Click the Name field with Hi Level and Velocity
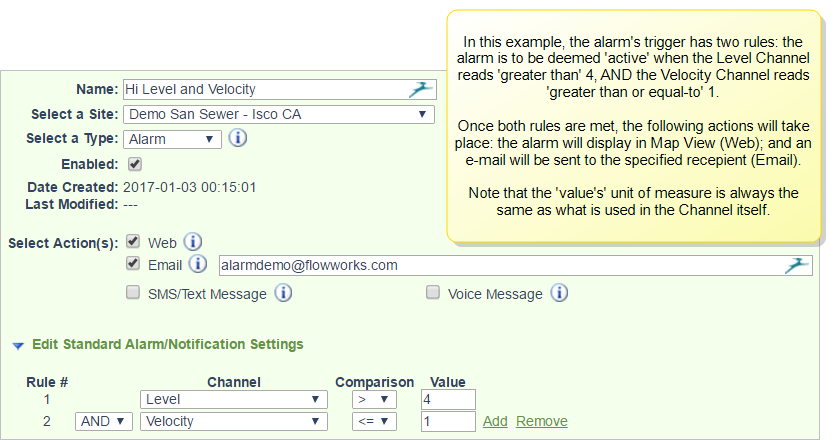 point(280,90)
